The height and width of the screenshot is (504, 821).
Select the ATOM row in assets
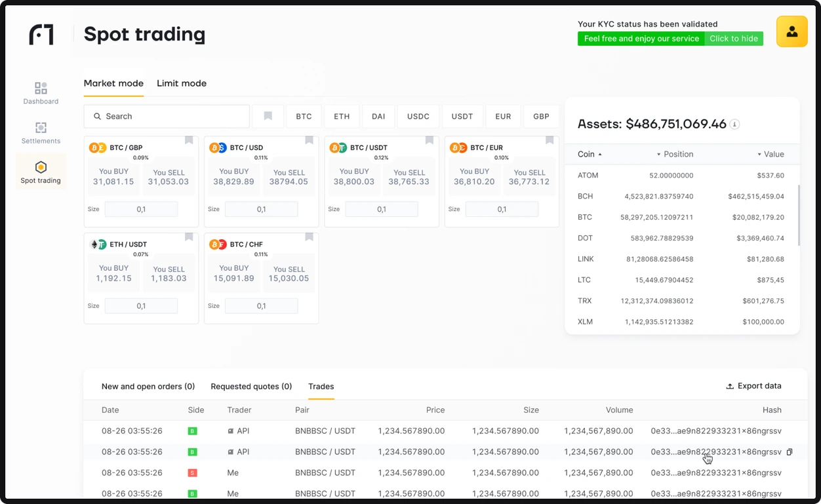coord(682,176)
